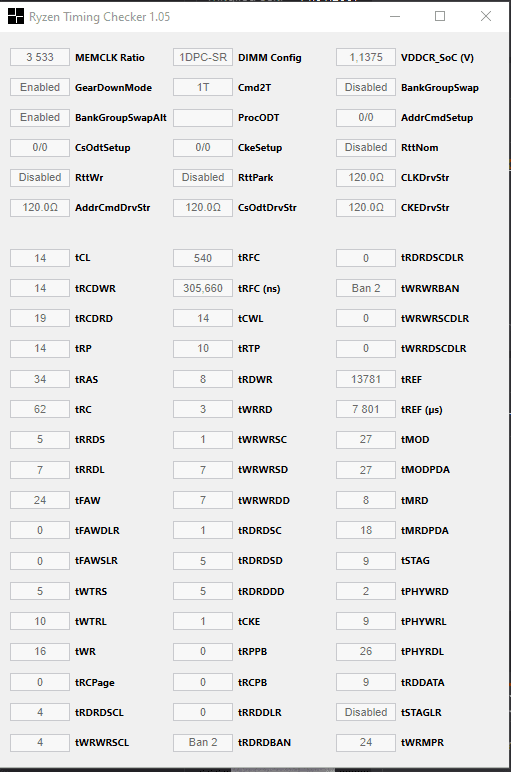Select the tCL value box
The width and height of the screenshot is (511, 772).
point(40,258)
